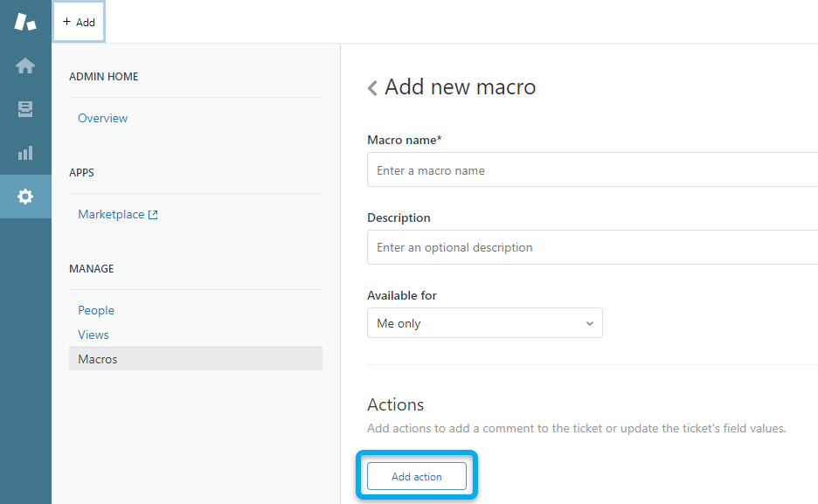Image resolution: width=818 pixels, height=504 pixels.
Task: Open the Marketplace link
Action: point(111,214)
